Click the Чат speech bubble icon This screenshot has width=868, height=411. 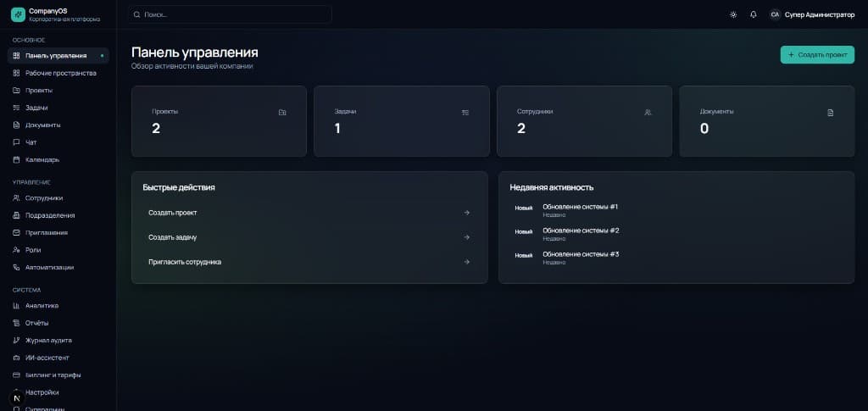(x=16, y=142)
